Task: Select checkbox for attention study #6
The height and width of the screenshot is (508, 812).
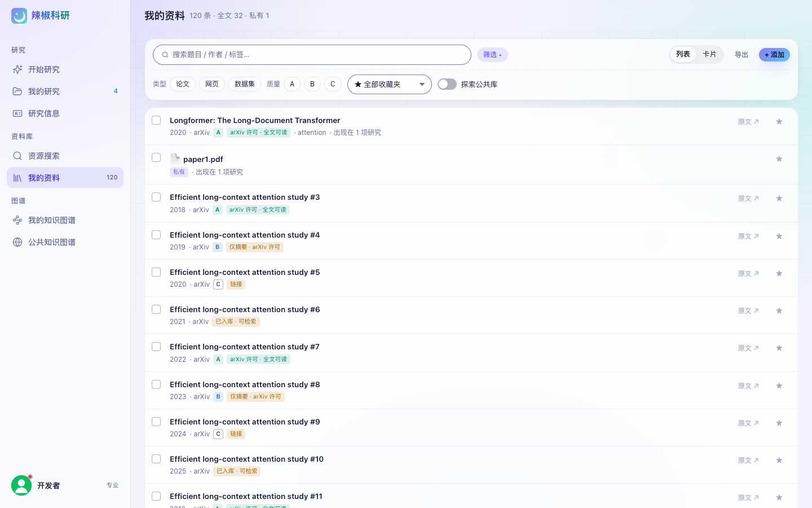Action: [x=156, y=309]
